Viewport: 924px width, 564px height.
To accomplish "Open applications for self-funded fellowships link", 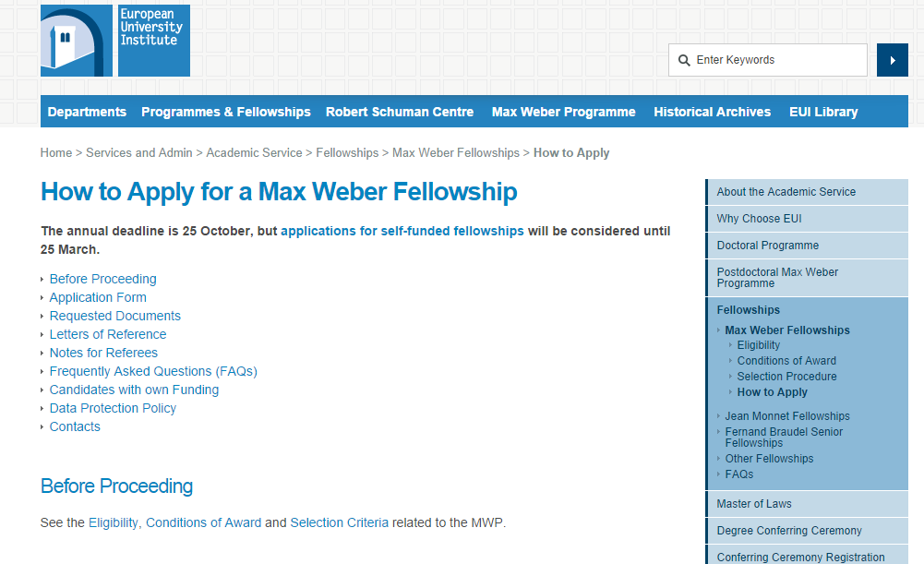I will coord(402,231).
